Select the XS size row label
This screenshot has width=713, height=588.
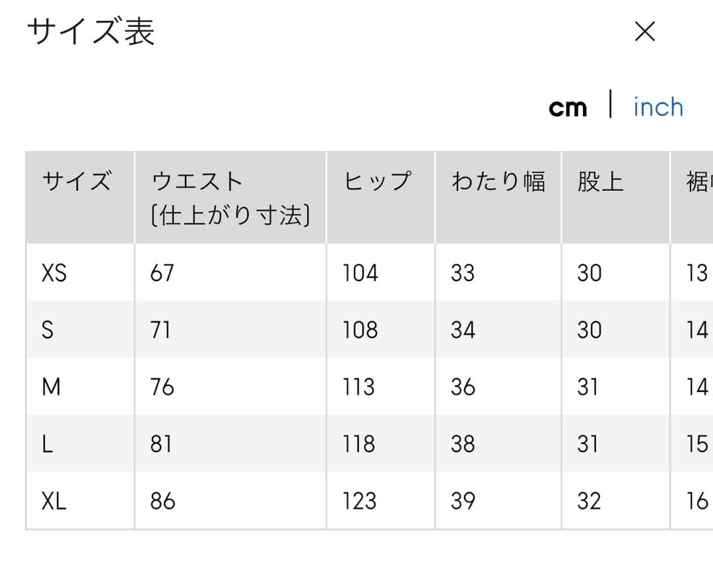(x=54, y=273)
